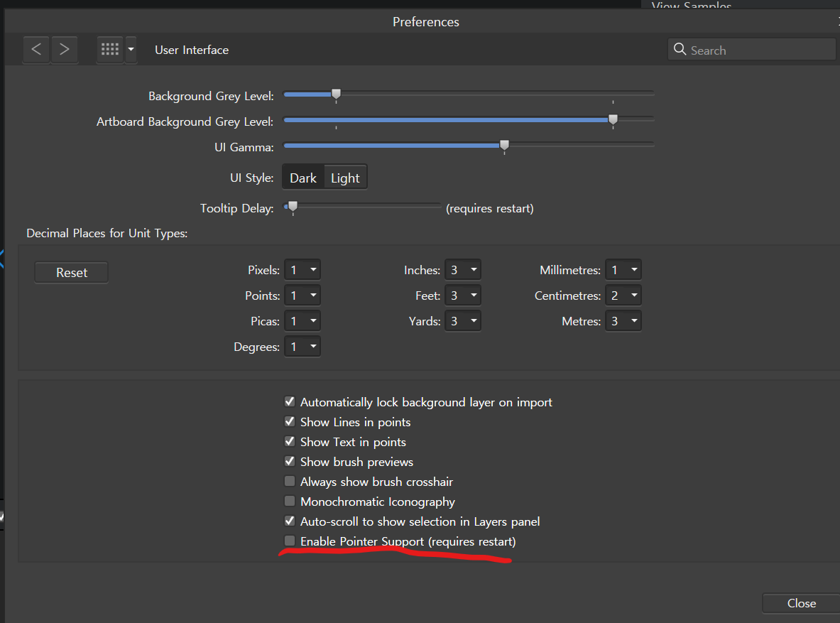Image resolution: width=840 pixels, height=623 pixels.
Task: Open the Picas decimal places dropdown
Action: (x=302, y=321)
